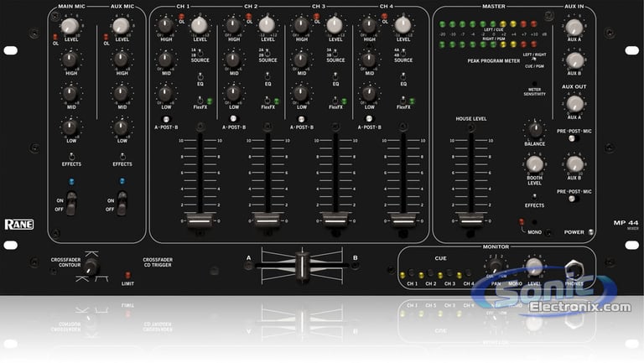Click the CH 1 LOW knob
The width and height of the screenshot is (644, 363).
(165, 93)
